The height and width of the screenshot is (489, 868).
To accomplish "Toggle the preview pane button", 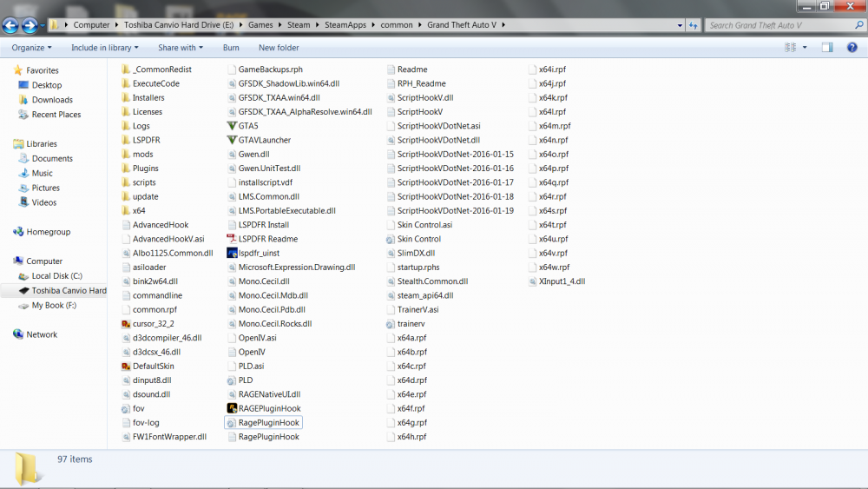I will coord(827,48).
